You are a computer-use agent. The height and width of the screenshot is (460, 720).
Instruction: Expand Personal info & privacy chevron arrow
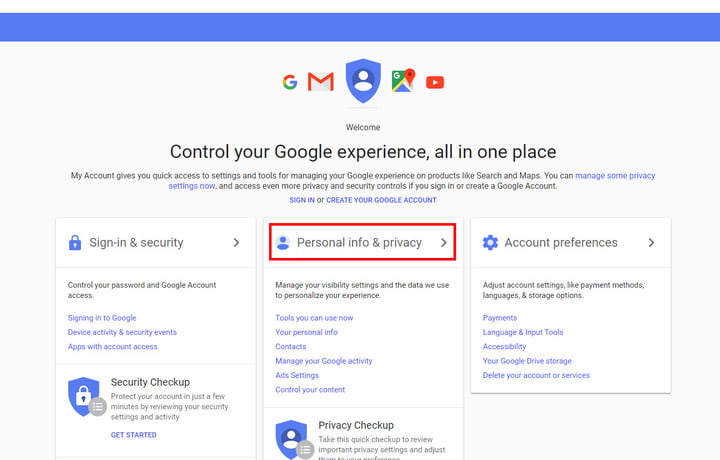444,242
